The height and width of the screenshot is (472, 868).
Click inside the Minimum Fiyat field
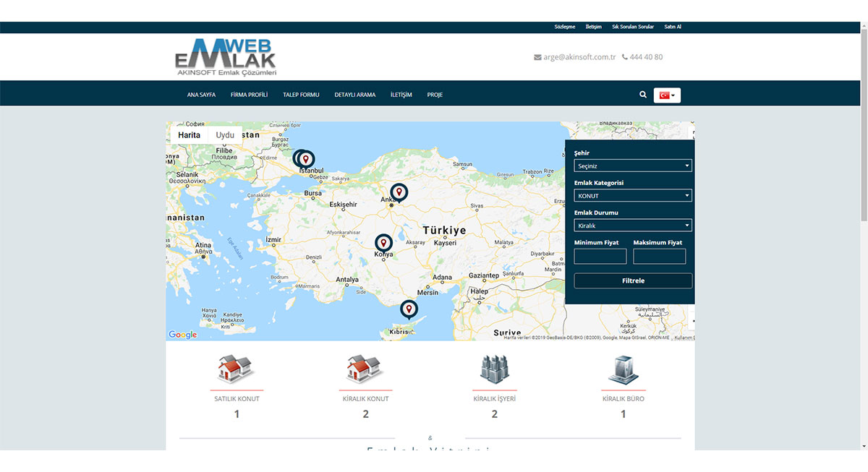coord(600,256)
